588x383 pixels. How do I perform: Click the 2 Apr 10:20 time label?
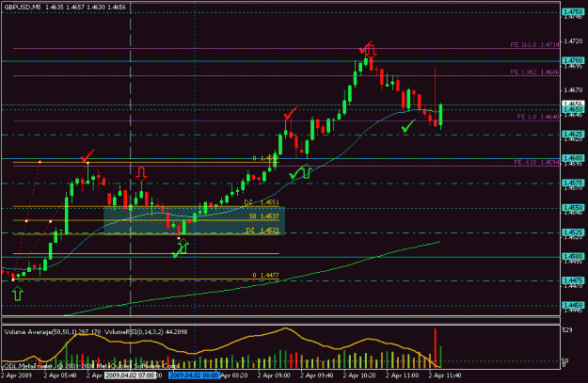tap(359, 375)
